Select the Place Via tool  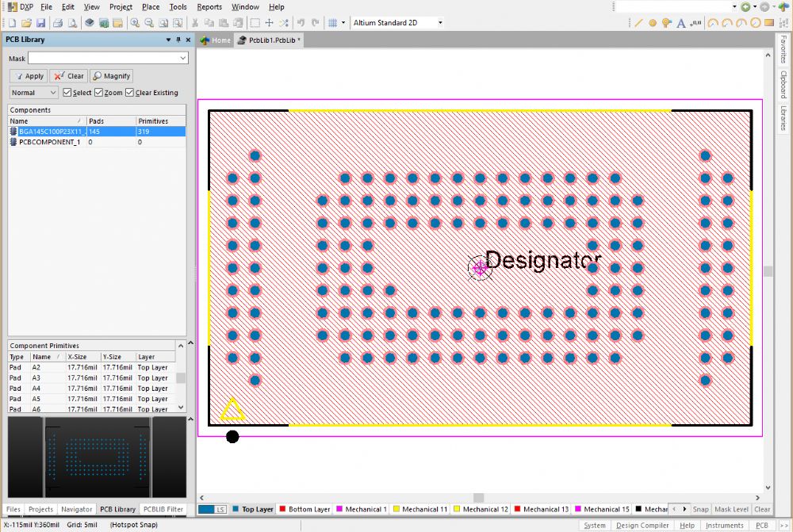click(667, 23)
